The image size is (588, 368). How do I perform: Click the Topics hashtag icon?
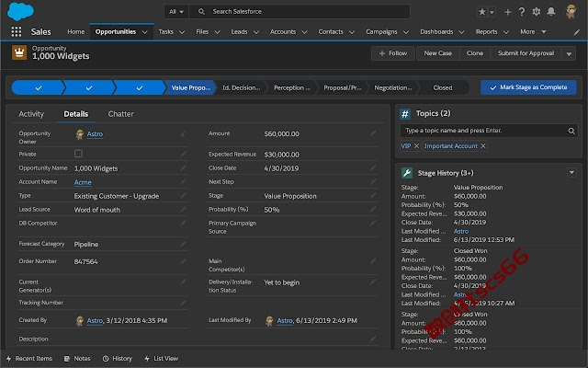pyautogui.click(x=405, y=114)
